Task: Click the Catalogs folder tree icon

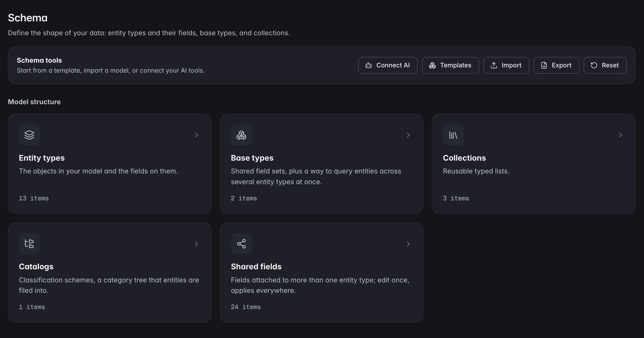Action: (x=29, y=244)
